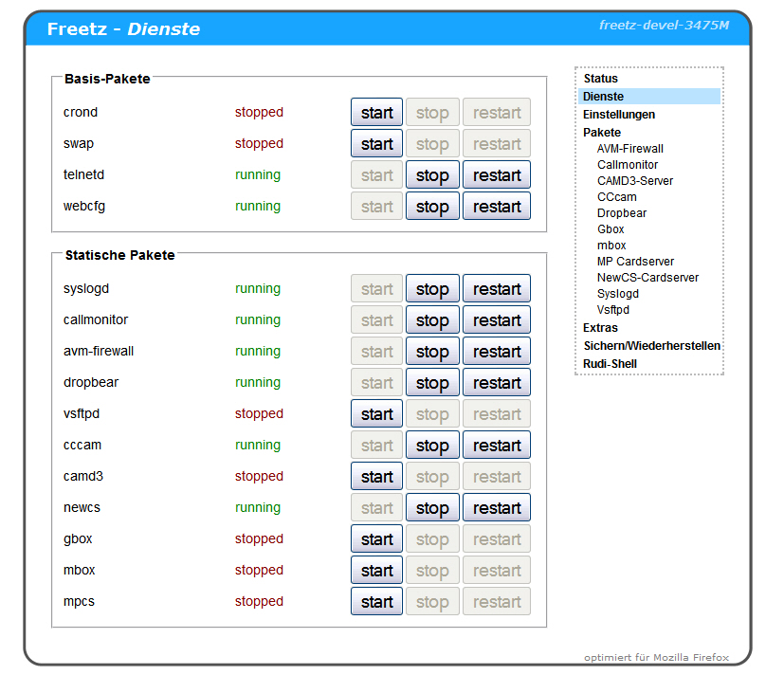Start the gbox service
This screenshot has height=693, width=784.
[376, 539]
